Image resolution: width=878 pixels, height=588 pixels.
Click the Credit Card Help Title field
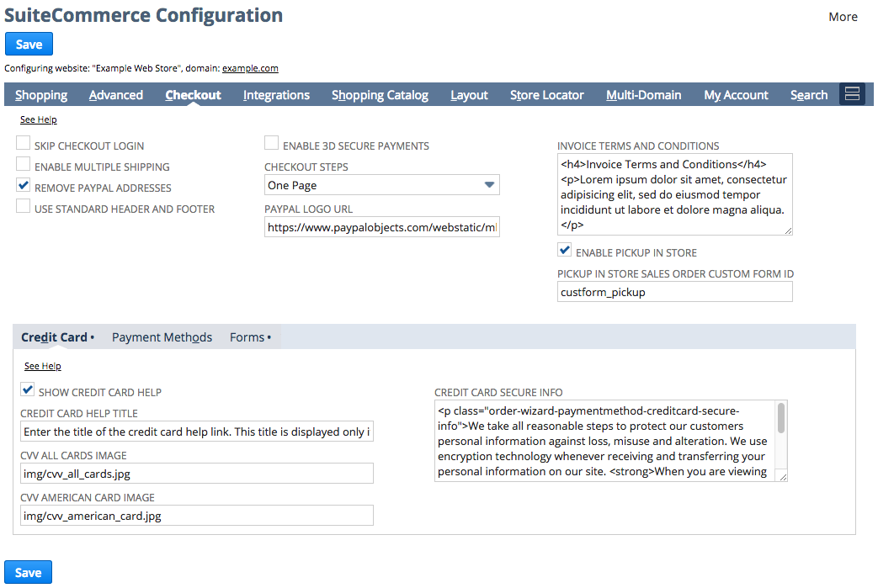click(196, 432)
